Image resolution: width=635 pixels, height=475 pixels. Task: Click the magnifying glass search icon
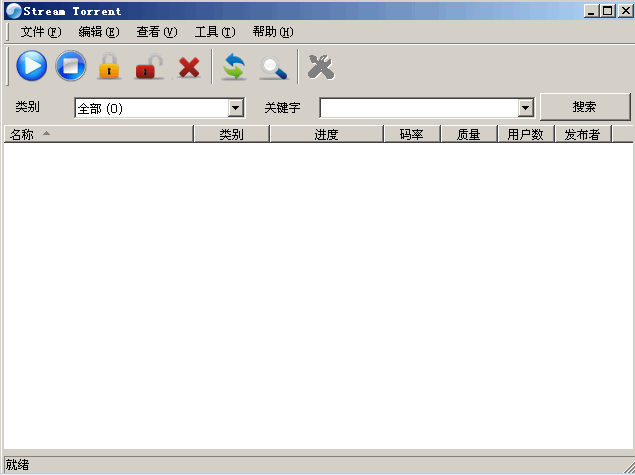click(x=274, y=68)
